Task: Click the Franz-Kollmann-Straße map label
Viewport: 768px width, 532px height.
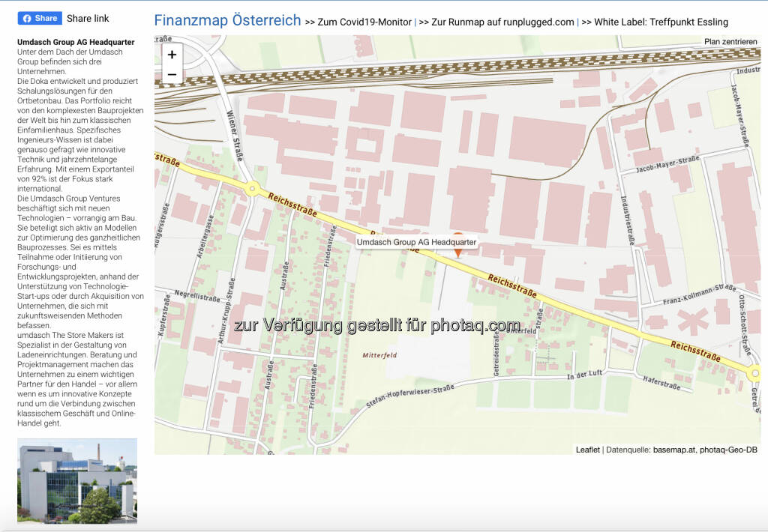Action: [x=700, y=294]
